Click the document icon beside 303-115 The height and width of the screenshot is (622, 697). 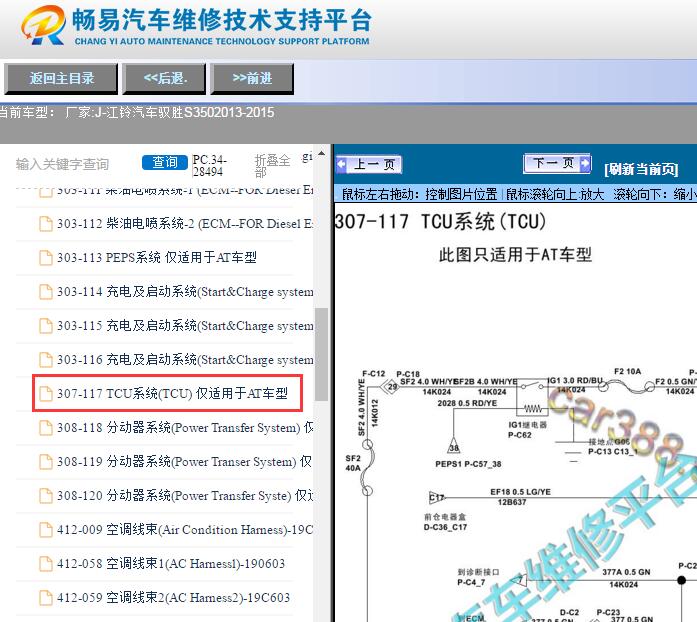click(x=46, y=326)
